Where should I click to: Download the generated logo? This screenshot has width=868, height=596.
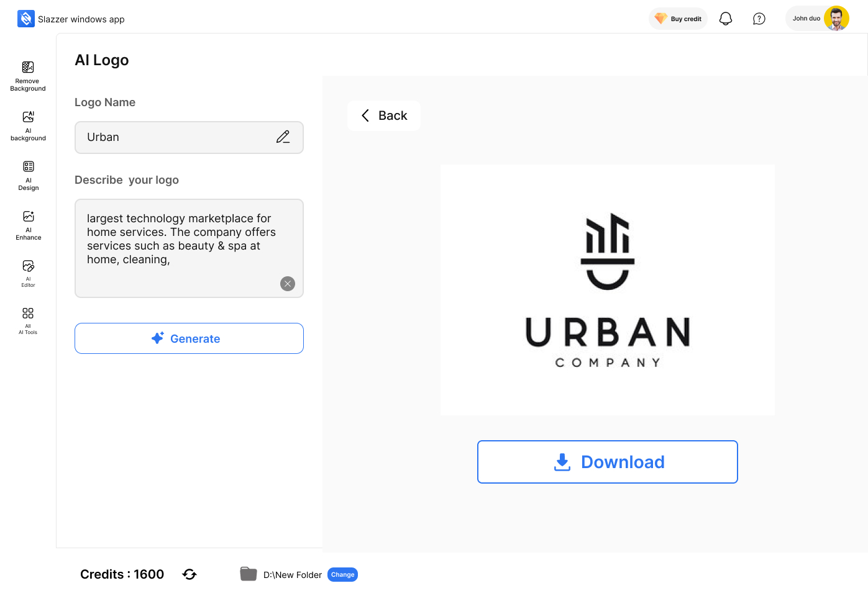click(608, 462)
